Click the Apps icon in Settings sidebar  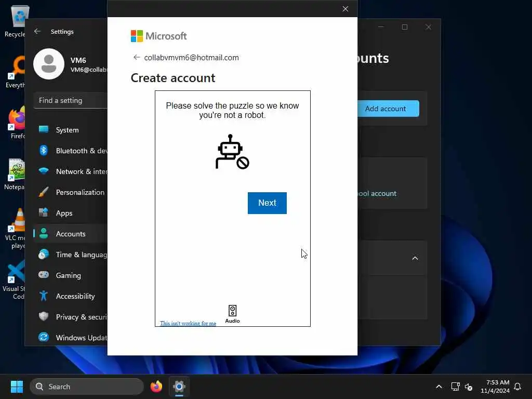(x=44, y=212)
